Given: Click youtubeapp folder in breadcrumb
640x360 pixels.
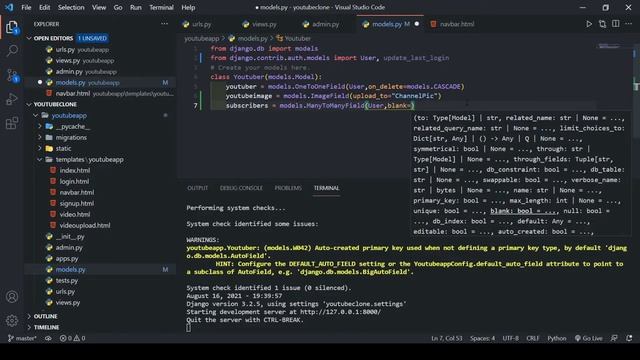Looking at the screenshot, I should 202,38.
